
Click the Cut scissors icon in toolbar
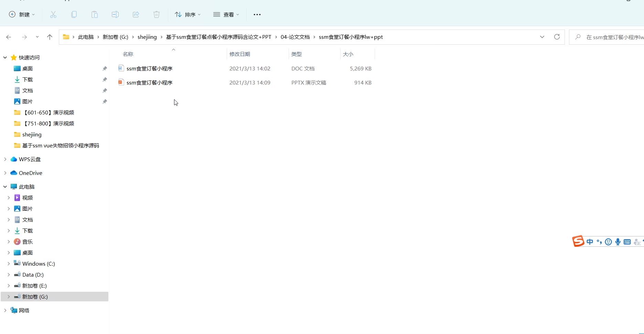[53, 14]
